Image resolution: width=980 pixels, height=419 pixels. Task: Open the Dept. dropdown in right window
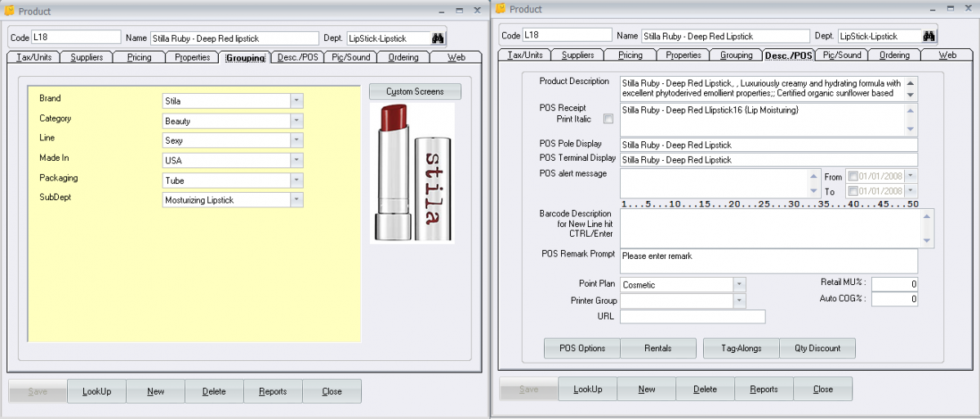880,36
